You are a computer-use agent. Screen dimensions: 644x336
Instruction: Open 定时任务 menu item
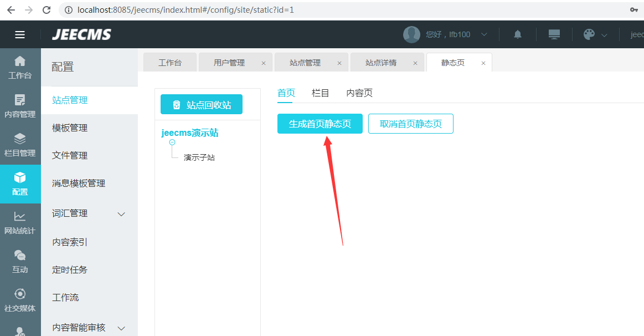click(90, 270)
